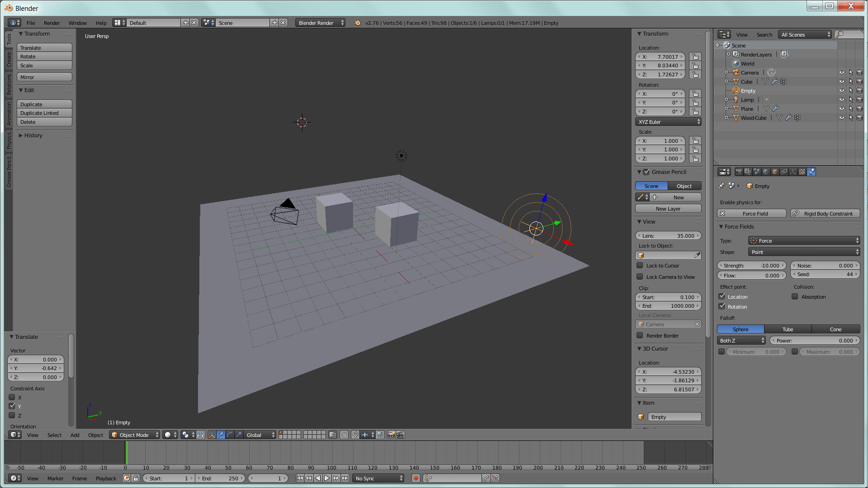Open the Object properties tab (cube icon)
Image resolution: width=868 pixels, height=488 pixels.
[775, 172]
